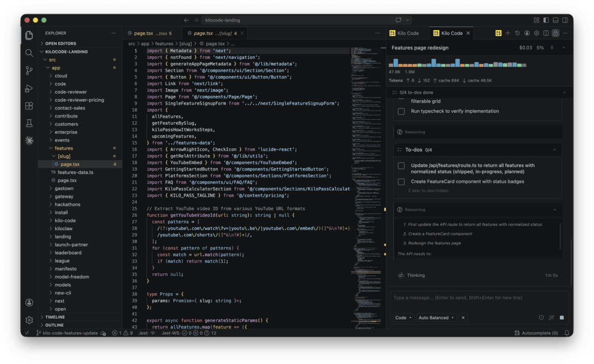Open Kilo Code task history
The width and height of the screenshot is (594, 364).
tap(517, 33)
